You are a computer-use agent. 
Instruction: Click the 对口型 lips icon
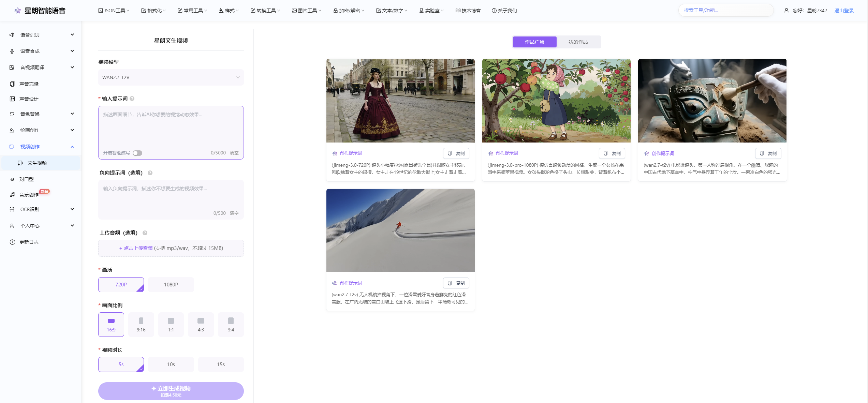click(12, 179)
